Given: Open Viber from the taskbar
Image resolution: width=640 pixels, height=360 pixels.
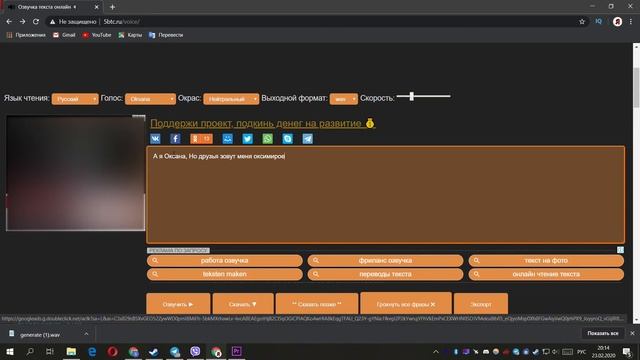Looking at the screenshot, I should click(x=195, y=351).
